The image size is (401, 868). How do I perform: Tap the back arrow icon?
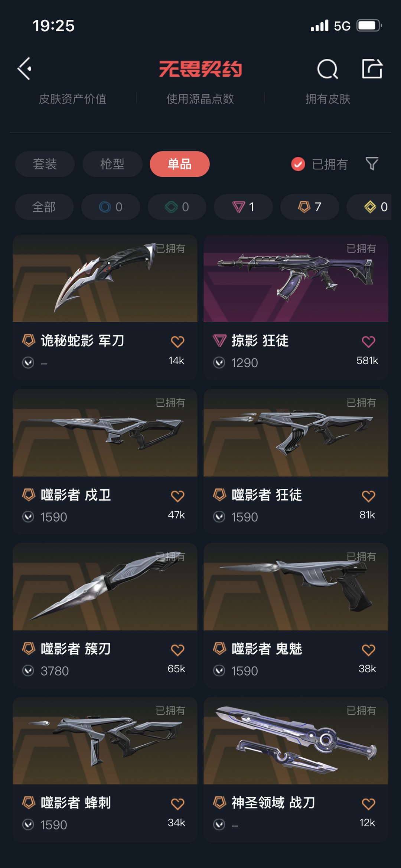coord(25,69)
